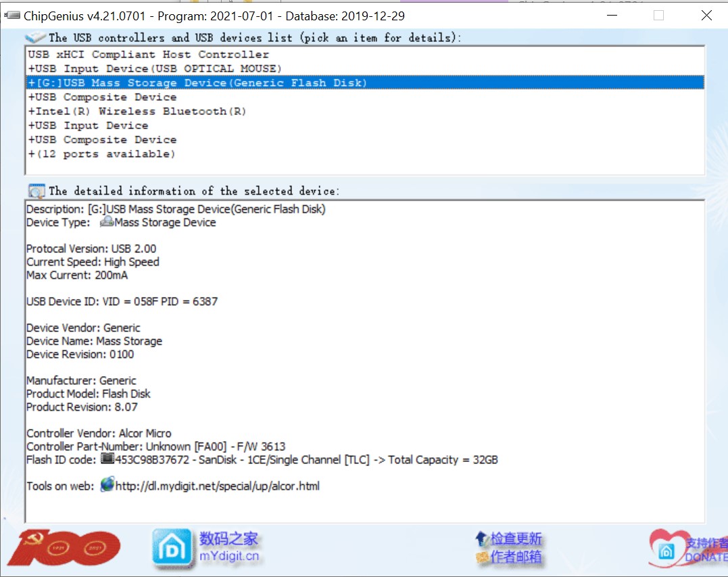Image resolution: width=728 pixels, height=577 pixels.
Task: Open the 数码之家 mYdigit.cn link
Action: 229,547
